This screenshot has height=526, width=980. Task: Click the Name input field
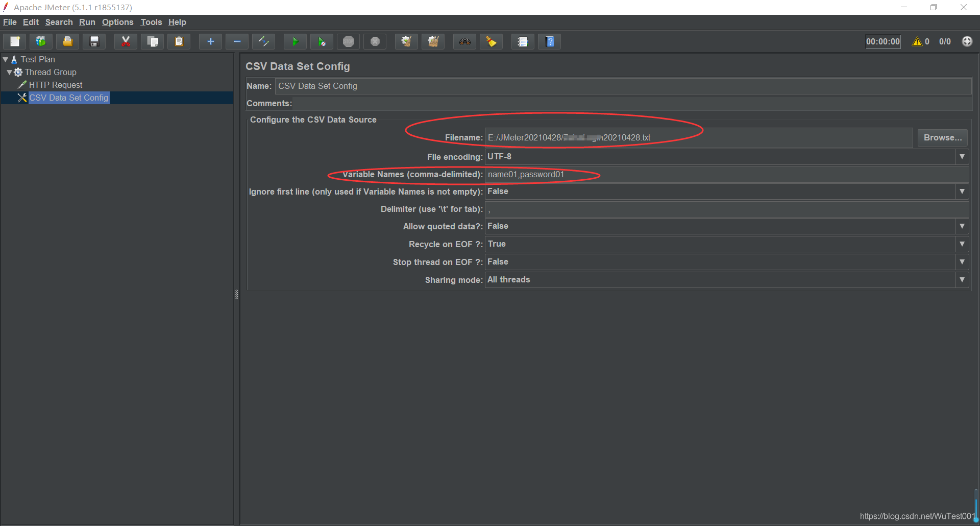point(623,86)
